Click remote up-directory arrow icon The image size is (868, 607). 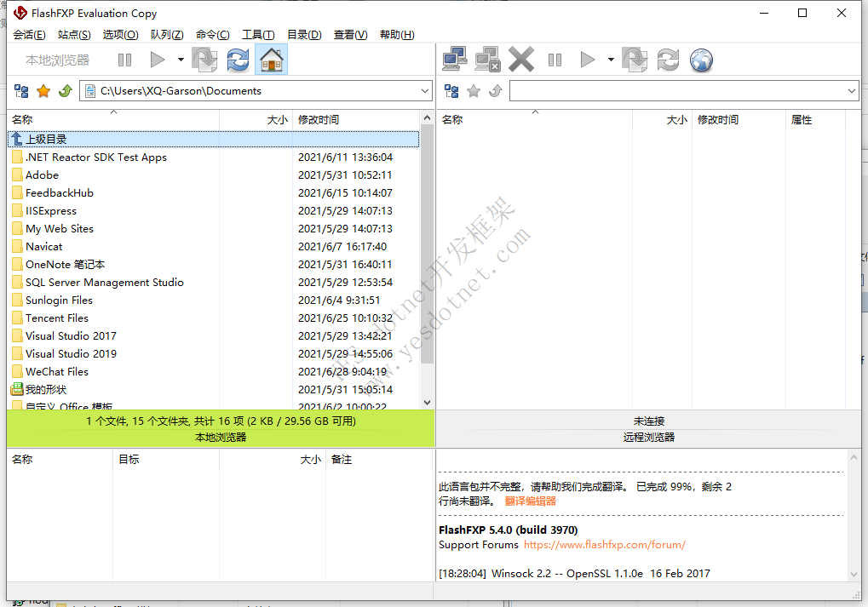point(496,91)
